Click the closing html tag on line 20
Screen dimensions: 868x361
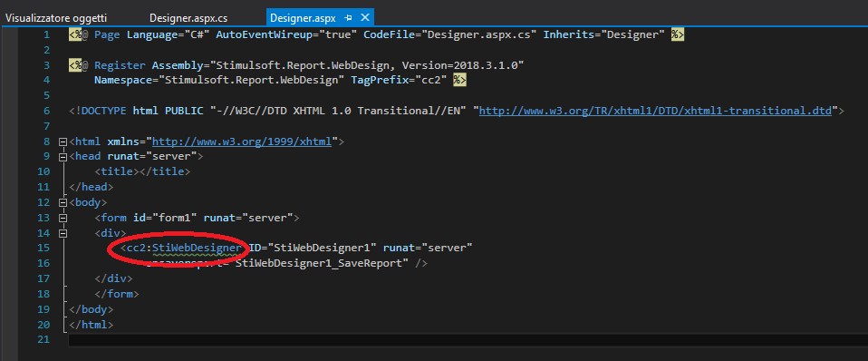(x=92, y=325)
